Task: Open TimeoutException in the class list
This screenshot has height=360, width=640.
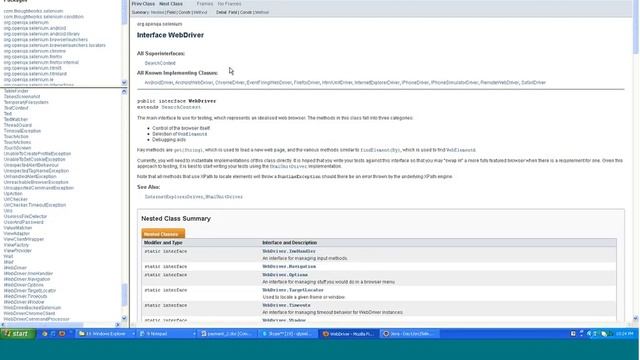Action: click(22, 131)
